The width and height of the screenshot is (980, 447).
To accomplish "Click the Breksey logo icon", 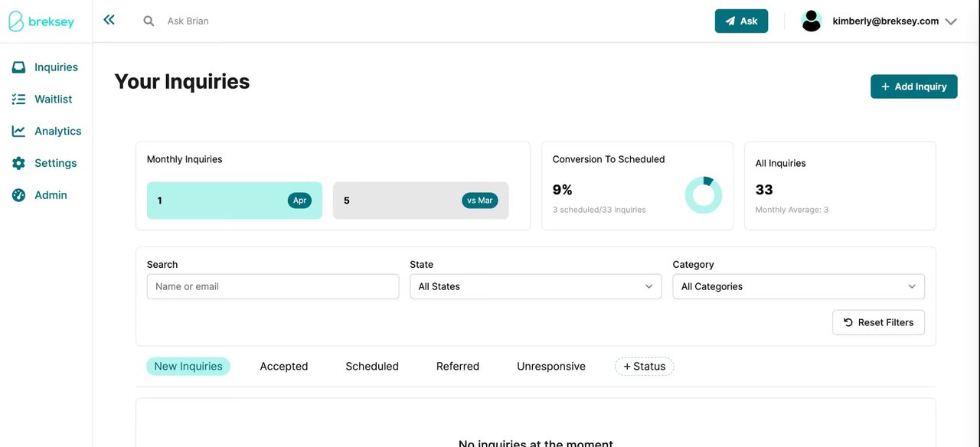I will pyautogui.click(x=17, y=21).
